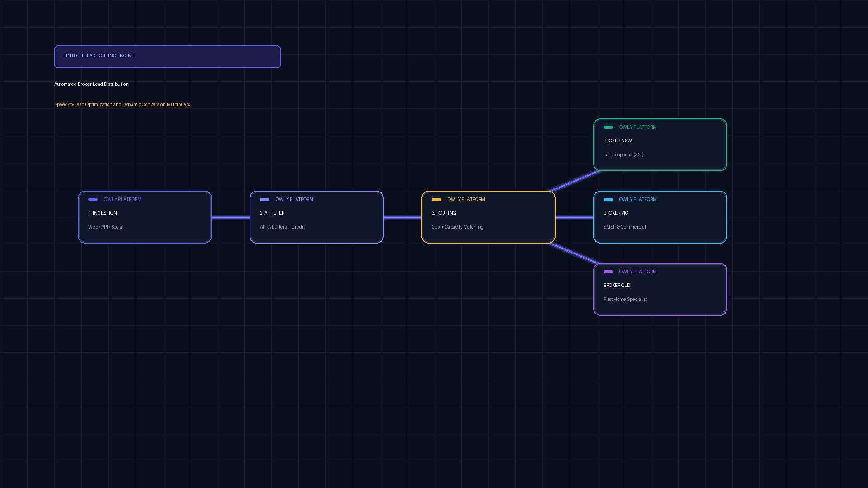Click OWLY PLATFORM label on AI Filter card
The height and width of the screenshot is (488, 868).
(294, 199)
